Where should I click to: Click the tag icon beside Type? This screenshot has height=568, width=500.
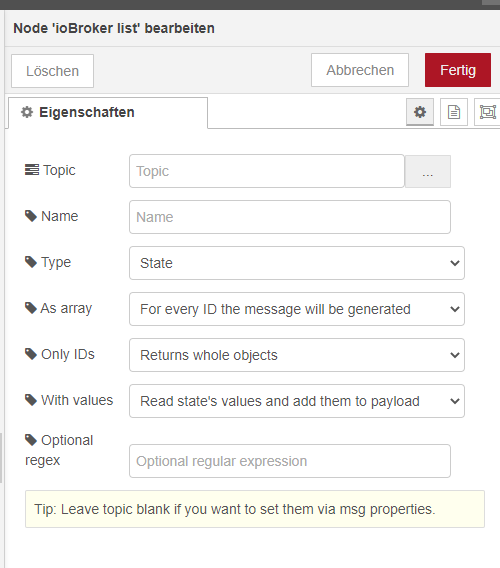pos(31,262)
